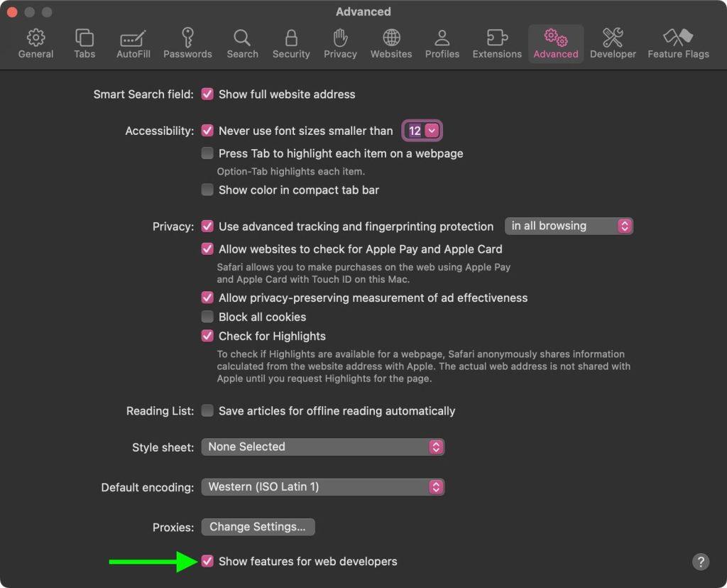Image resolution: width=727 pixels, height=588 pixels.
Task: Open the Style sheet dropdown
Action: (322, 447)
